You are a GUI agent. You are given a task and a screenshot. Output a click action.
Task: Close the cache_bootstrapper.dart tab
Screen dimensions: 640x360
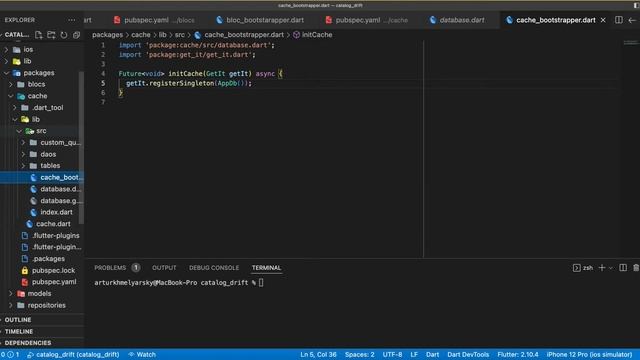[x=603, y=20]
